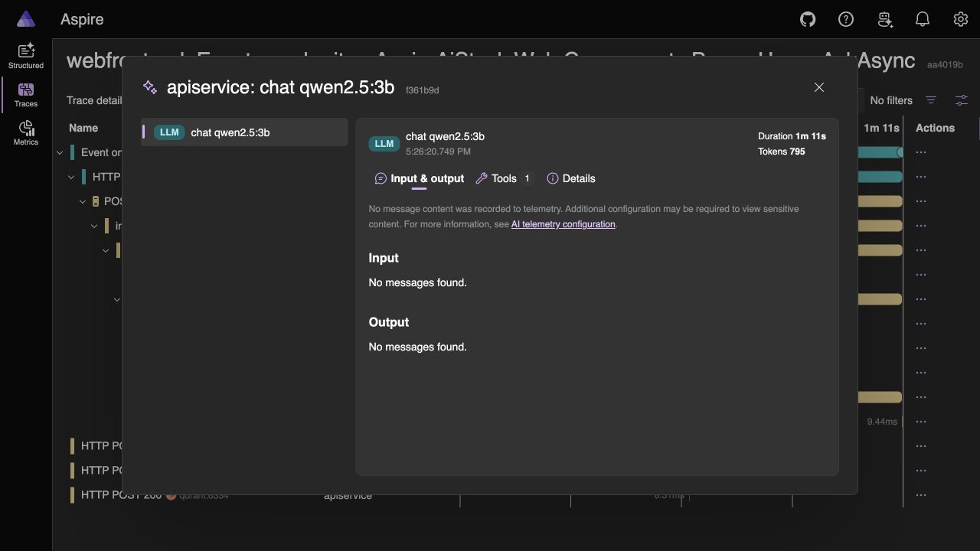Open actions menu for the 9.44ms row
This screenshot has height=551, width=980.
click(921, 422)
